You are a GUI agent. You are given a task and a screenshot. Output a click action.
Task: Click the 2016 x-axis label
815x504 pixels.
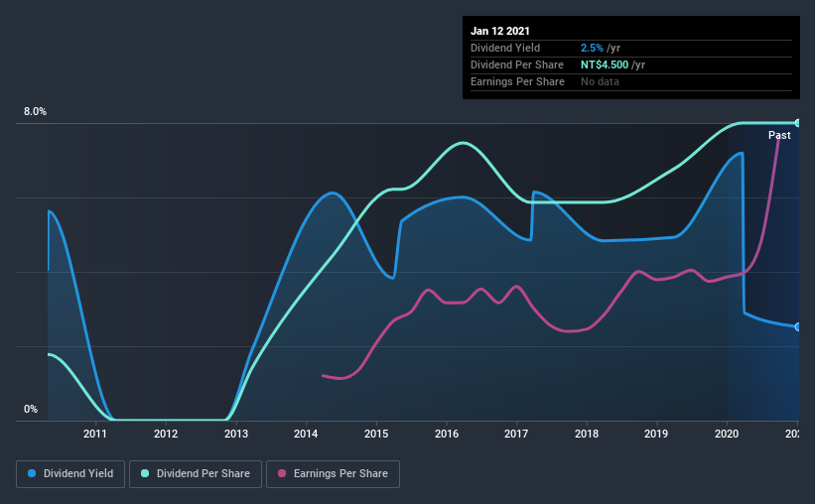(447, 434)
